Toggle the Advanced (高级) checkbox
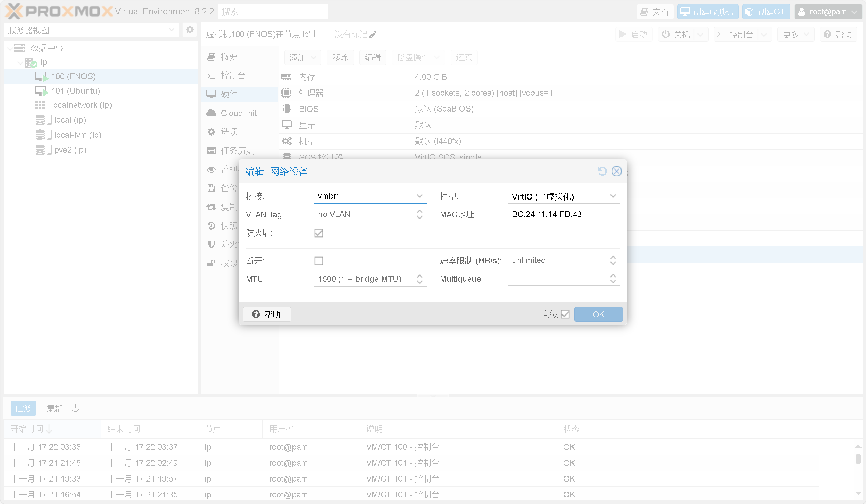The width and height of the screenshot is (866, 504). point(565,314)
